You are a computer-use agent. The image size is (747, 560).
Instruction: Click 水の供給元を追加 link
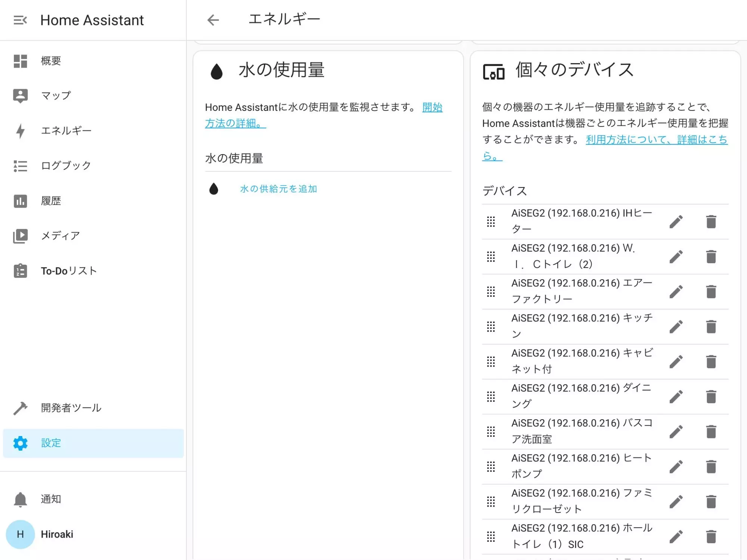tap(279, 189)
